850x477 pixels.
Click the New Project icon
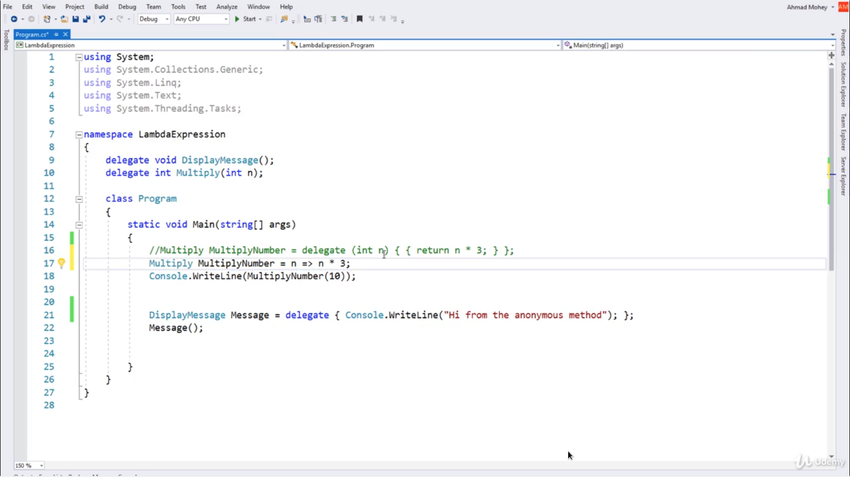[47, 19]
